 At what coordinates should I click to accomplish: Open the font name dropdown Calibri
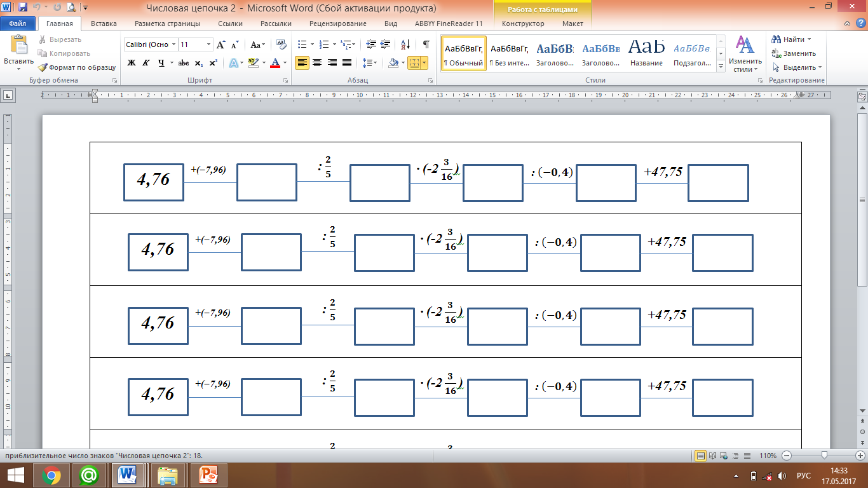(x=150, y=44)
